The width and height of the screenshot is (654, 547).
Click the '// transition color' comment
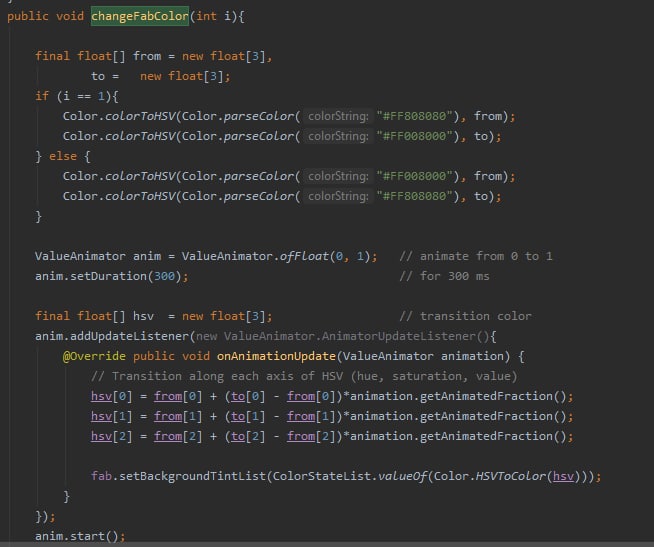[465, 316]
